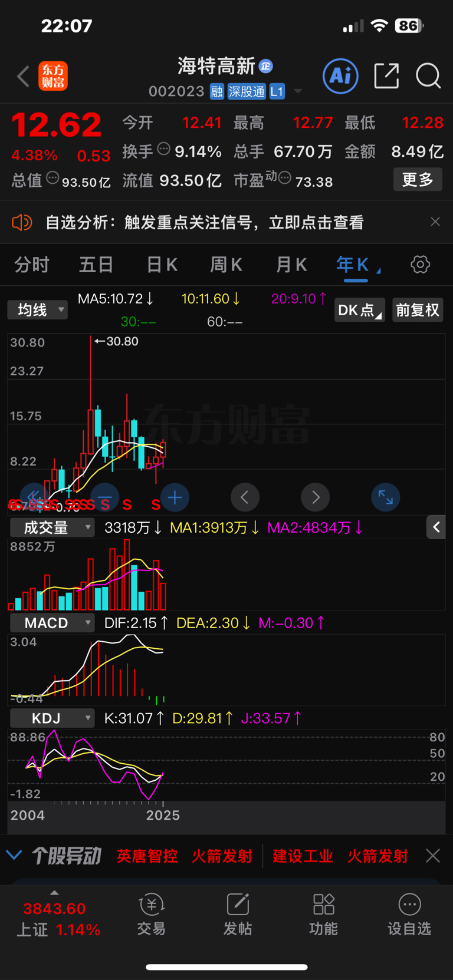The height and width of the screenshot is (980, 453).
Task: Tap the info icon next to 市盈动
Action: [x=285, y=178]
